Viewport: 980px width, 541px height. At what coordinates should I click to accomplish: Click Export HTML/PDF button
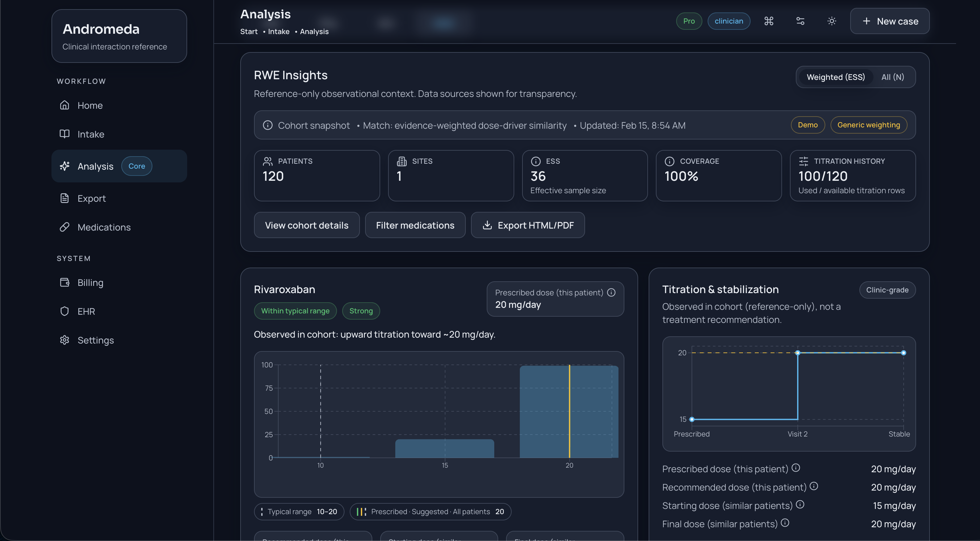tap(528, 225)
